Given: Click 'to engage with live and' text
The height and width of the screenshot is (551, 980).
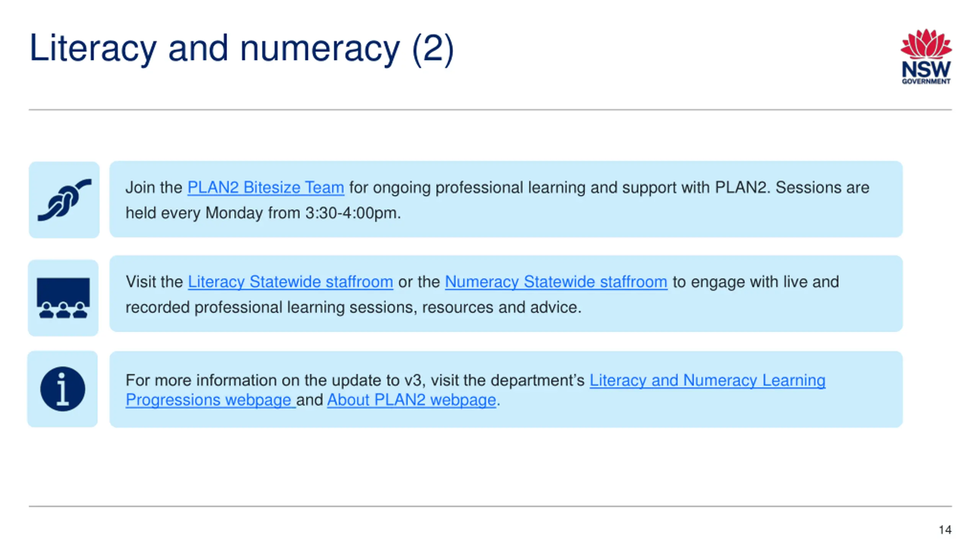Looking at the screenshot, I should click(756, 282).
